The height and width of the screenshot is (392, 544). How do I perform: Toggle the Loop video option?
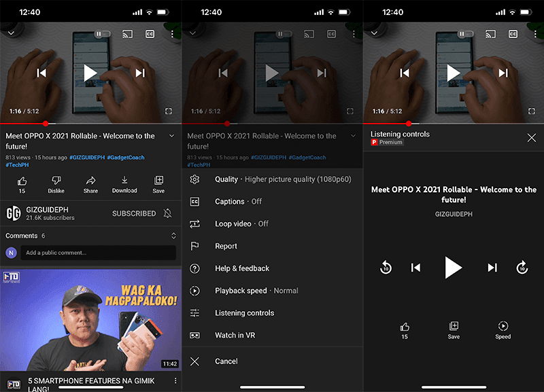click(273, 224)
